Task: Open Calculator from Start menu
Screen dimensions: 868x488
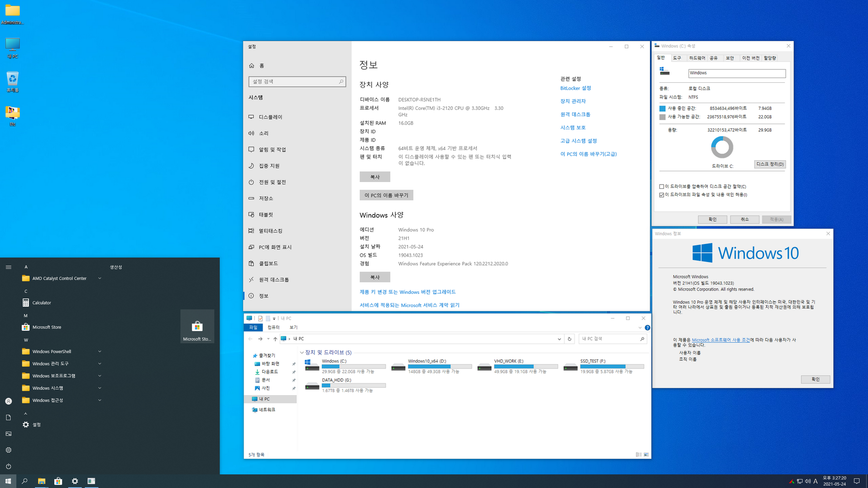Action: (x=62, y=303)
